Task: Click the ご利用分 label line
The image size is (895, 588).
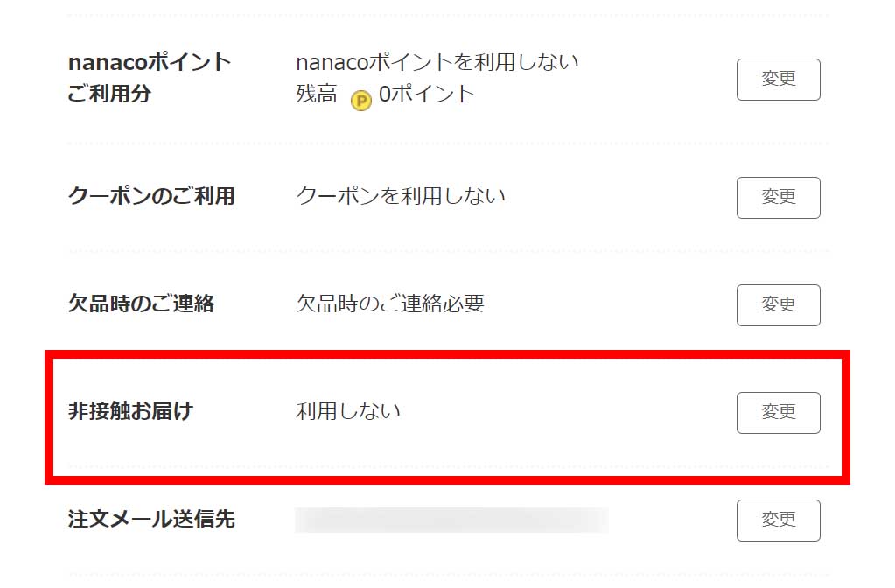Action: [109, 94]
